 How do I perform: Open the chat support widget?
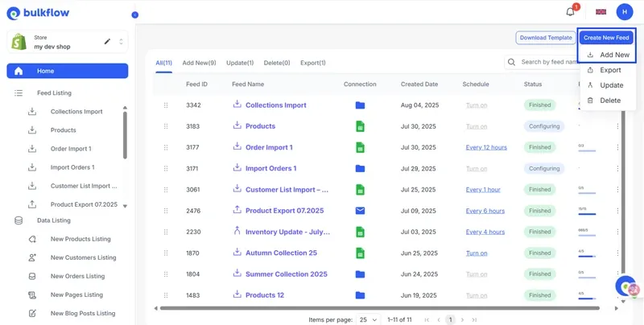[x=626, y=286]
